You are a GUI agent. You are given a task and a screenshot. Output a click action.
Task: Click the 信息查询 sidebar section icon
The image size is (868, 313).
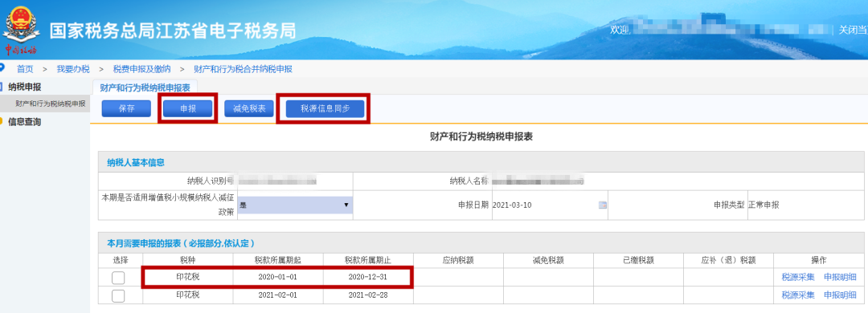[x=2, y=122]
